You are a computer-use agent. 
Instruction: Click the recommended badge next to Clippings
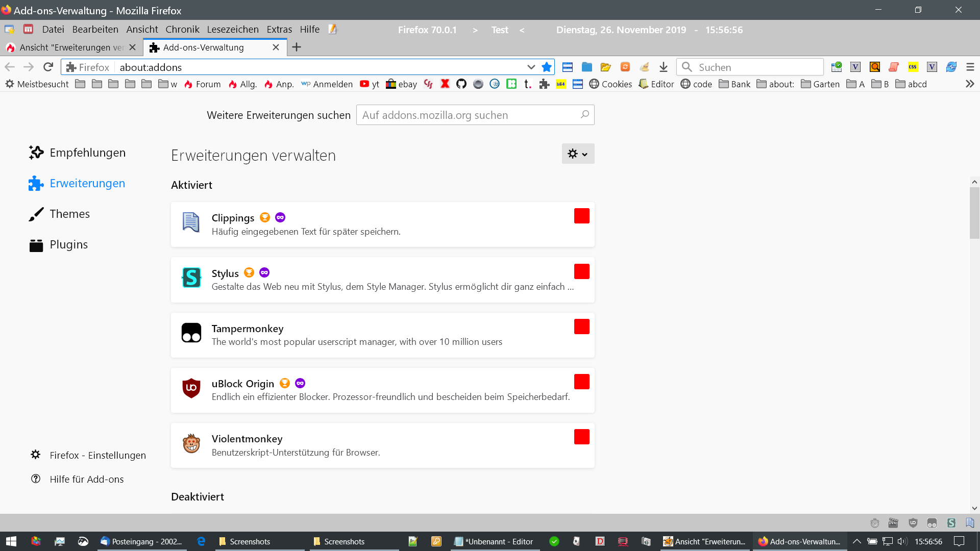[264, 217]
